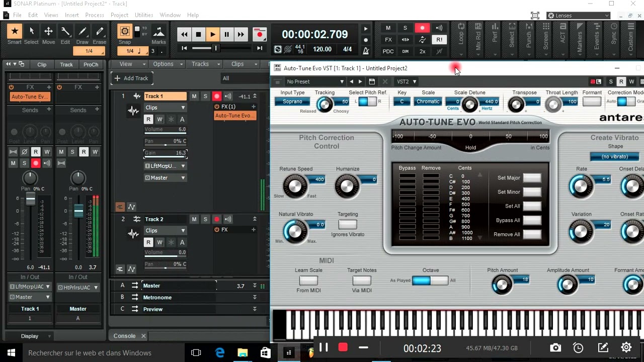Enable Read automation on Track 1
The width and height of the screenshot is (644, 362).
pyautogui.click(x=148, y=119)
